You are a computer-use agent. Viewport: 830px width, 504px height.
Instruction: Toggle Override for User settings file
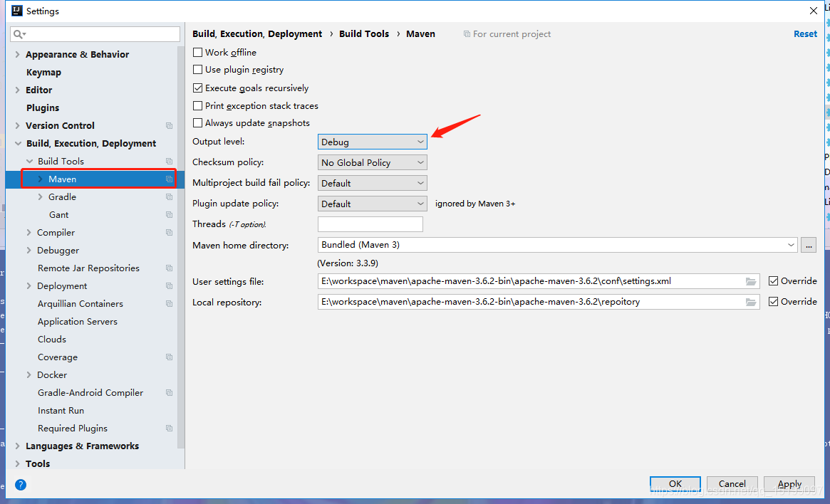[x=774, y=280]
